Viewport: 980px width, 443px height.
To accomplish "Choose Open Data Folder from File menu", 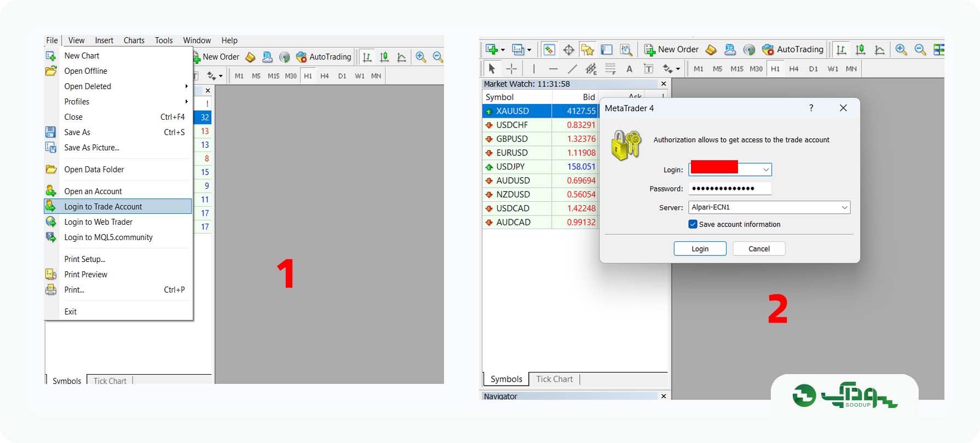I will 118,170.
